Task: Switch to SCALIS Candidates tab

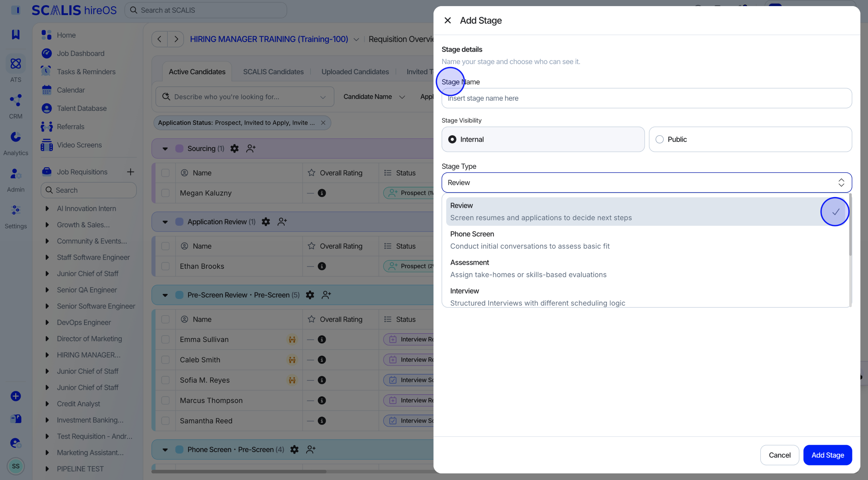Action: (x=273, y=72)
